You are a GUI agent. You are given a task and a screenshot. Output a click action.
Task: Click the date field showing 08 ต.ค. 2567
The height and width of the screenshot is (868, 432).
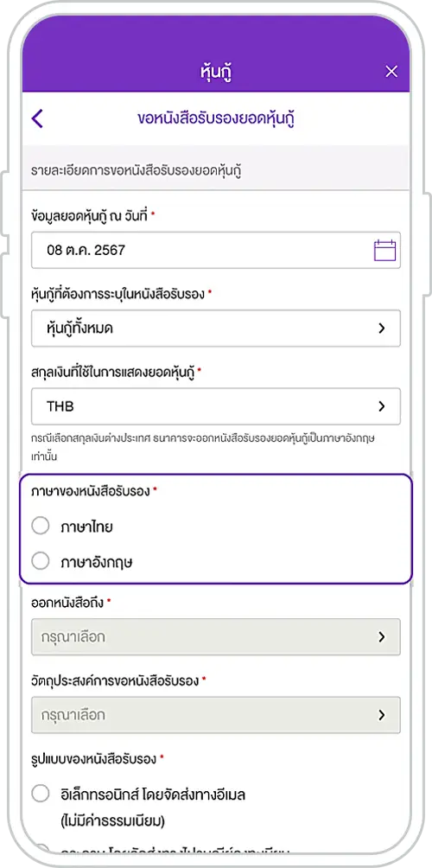tap(216, 250)
